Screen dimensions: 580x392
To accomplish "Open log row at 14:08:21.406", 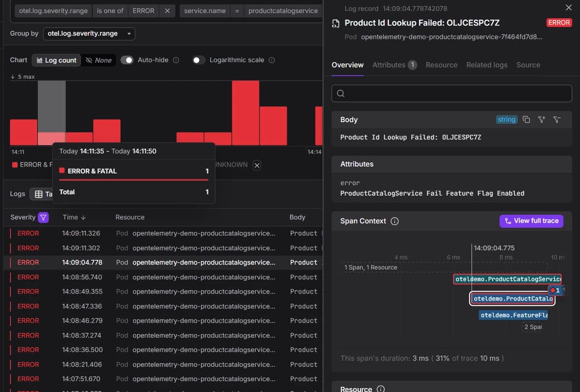I will coord(163,364).
